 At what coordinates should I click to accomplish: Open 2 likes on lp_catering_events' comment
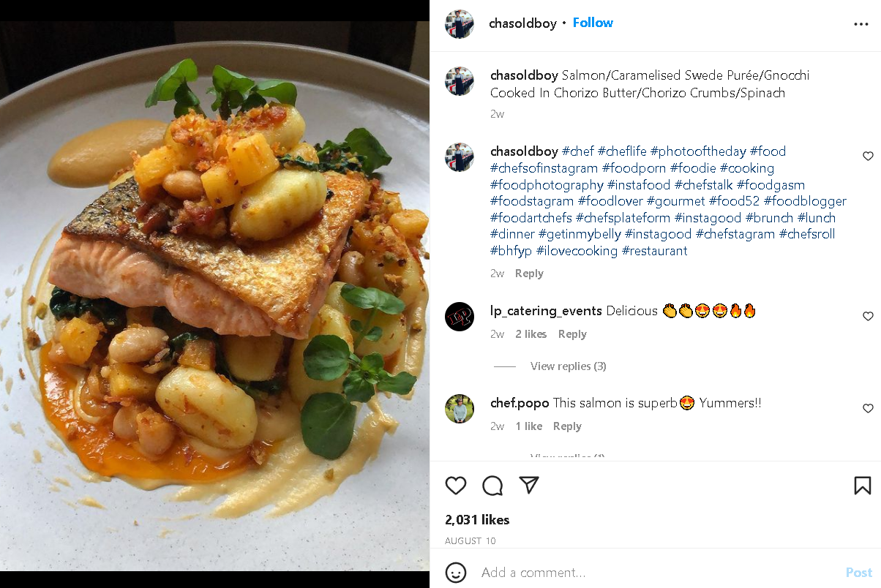(x=531, y=333)
